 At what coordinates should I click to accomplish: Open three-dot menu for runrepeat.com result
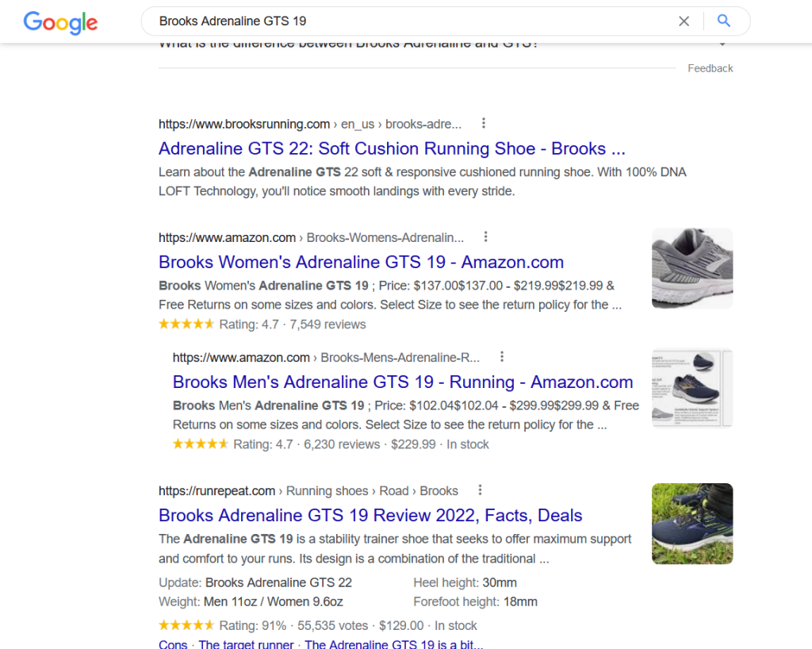click(x=480, y=490)
